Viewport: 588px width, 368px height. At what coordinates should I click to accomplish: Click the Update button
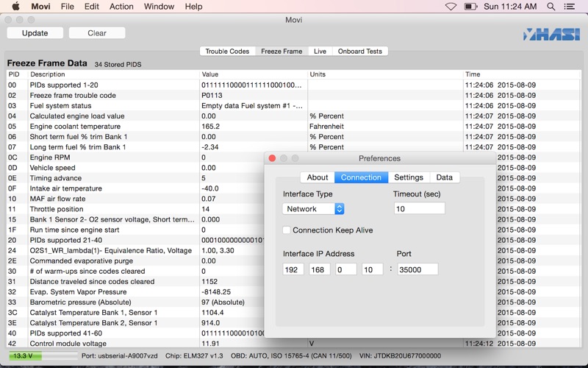pos(35,33)
